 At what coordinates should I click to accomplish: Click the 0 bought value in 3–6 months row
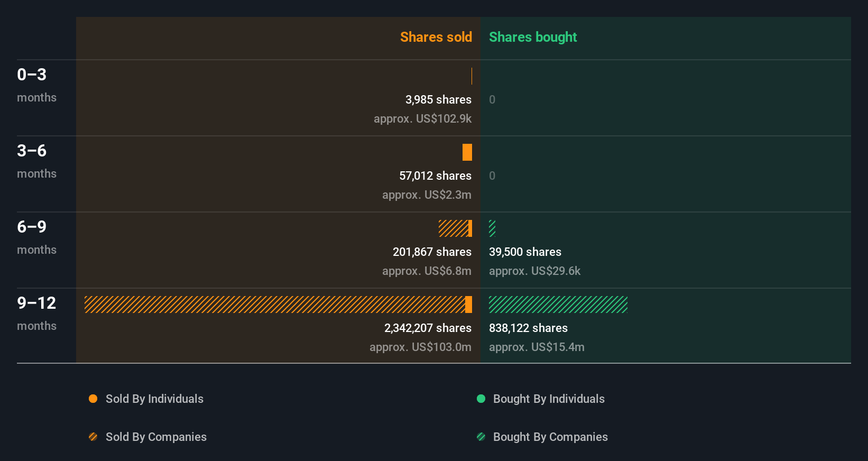tap(492, 176)
